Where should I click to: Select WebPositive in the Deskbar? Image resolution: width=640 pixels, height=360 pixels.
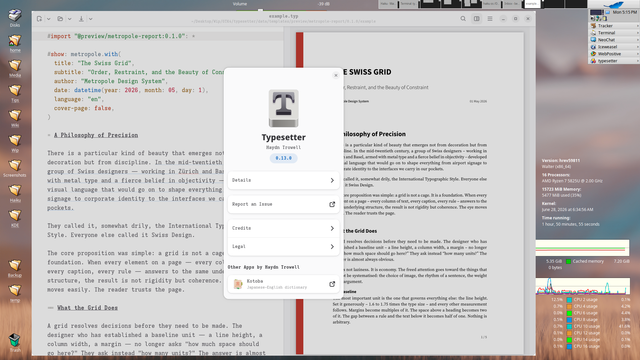point(614,53)
